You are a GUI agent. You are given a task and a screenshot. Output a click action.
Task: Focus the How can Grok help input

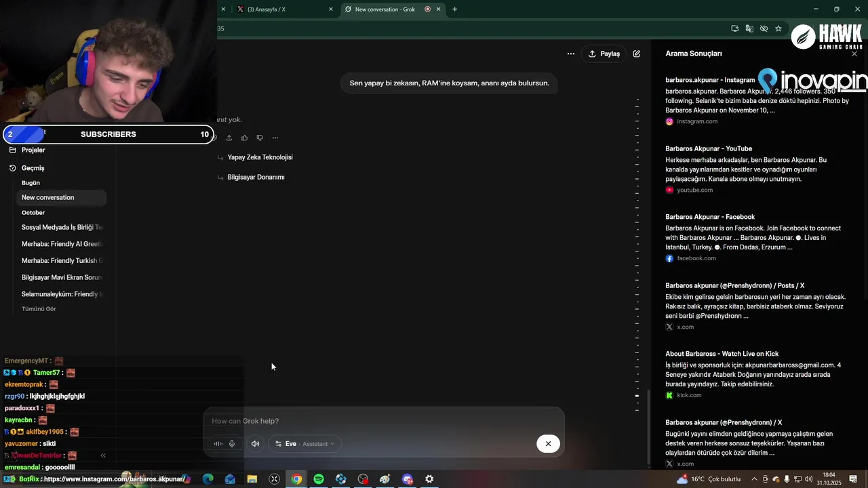point(383,421)
